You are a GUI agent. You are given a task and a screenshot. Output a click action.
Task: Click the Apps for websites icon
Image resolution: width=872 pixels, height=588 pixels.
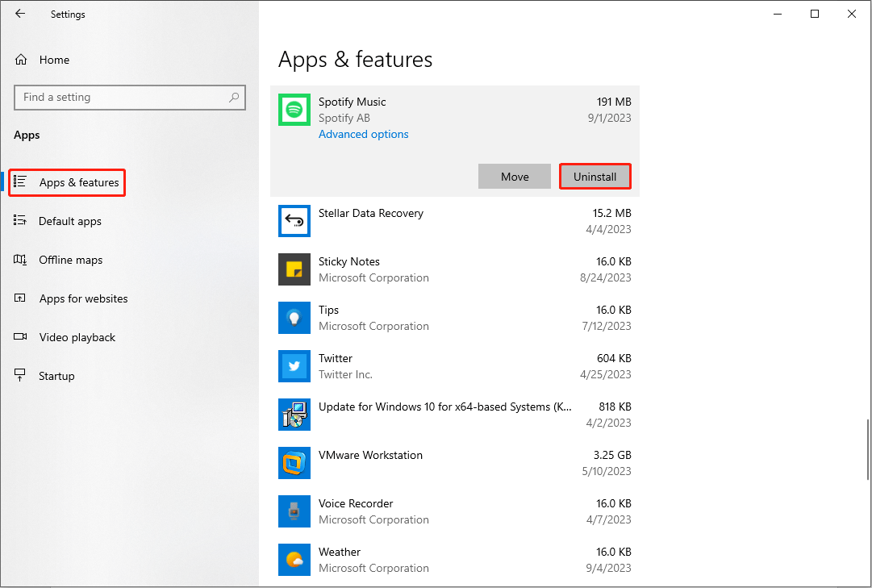point(20,298)
